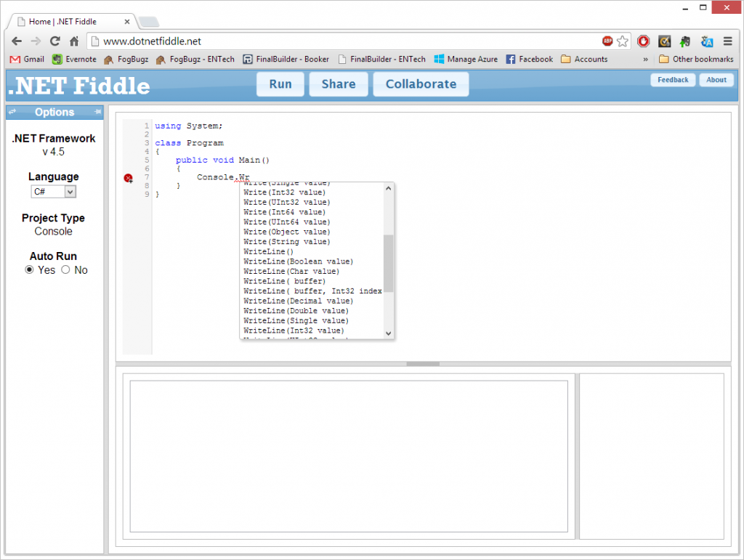Screen dimensions: 744x560
Task: Select Auto Run No radio button
Action: (x=65, y=269)
